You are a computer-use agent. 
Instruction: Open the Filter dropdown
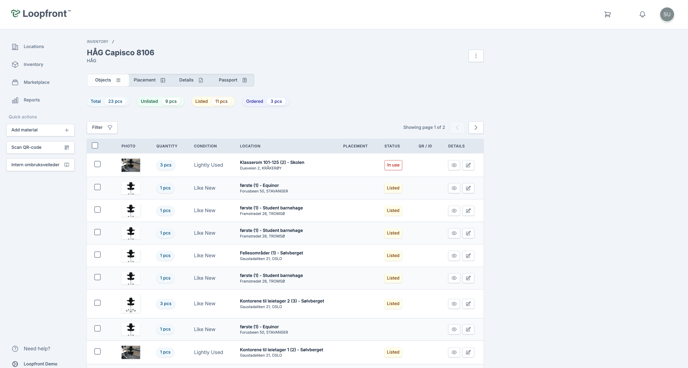[x=102, y=128]
